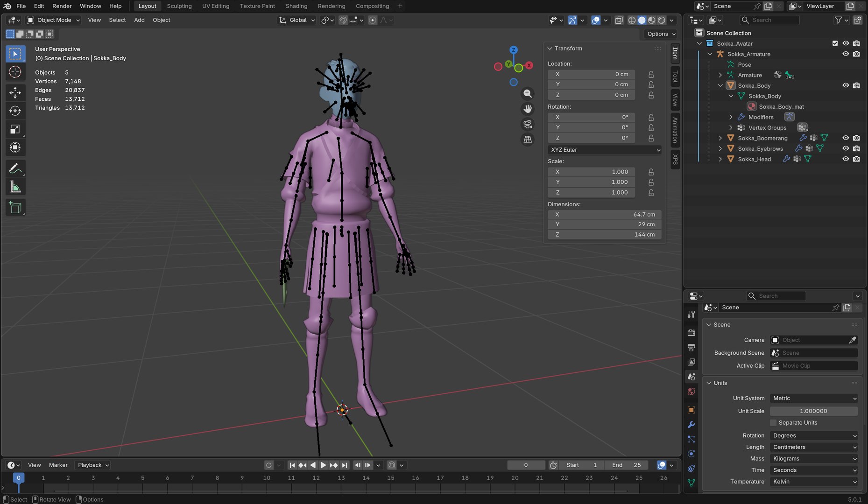This screenshot has width=868, height=504.
Task: Uncheck Sokka_Avatar collection exclude checkbox
Action: pyautogui.click(x=835, y=43)
